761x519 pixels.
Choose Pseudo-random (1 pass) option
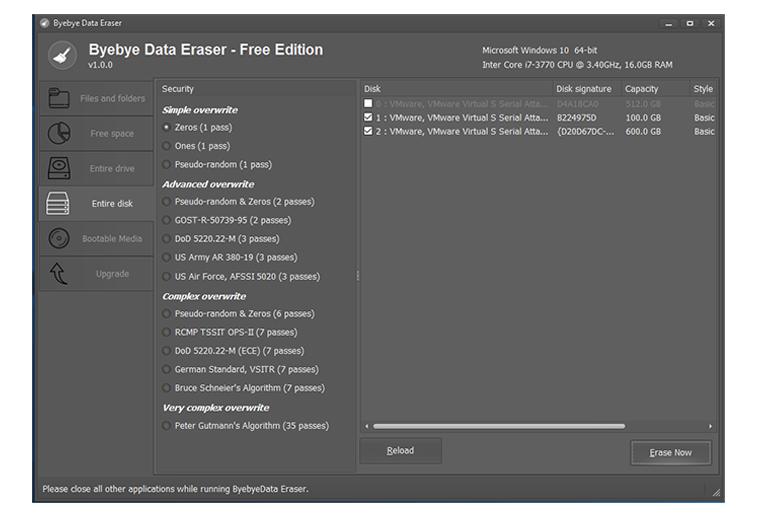pos(217,165)
